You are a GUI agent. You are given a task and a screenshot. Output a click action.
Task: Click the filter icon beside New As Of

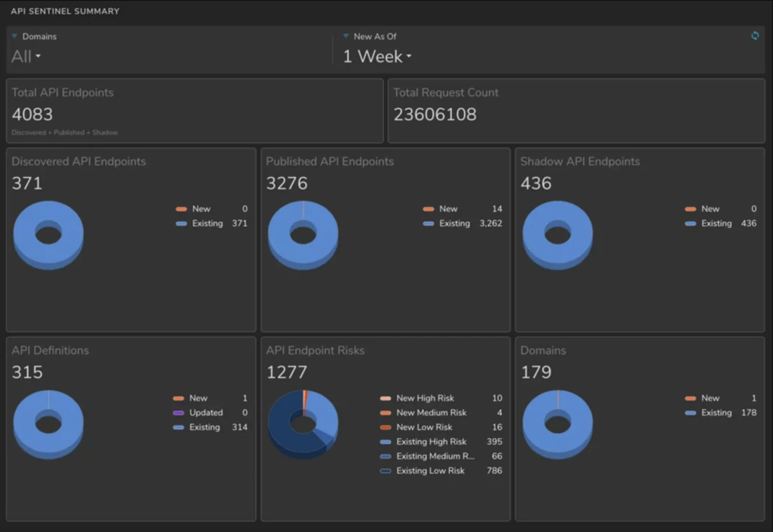(x=346, y=36)
